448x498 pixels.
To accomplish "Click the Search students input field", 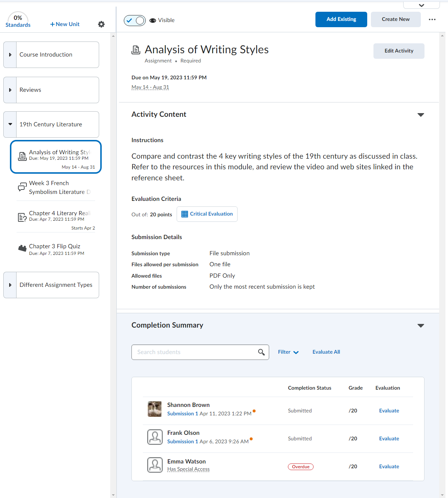I will click(195, 352).
